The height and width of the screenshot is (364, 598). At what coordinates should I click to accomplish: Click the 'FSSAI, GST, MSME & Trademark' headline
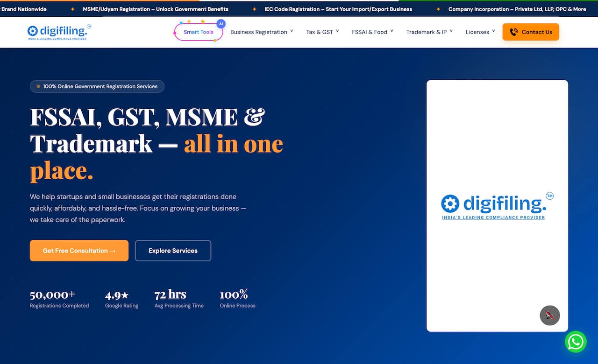157,144
